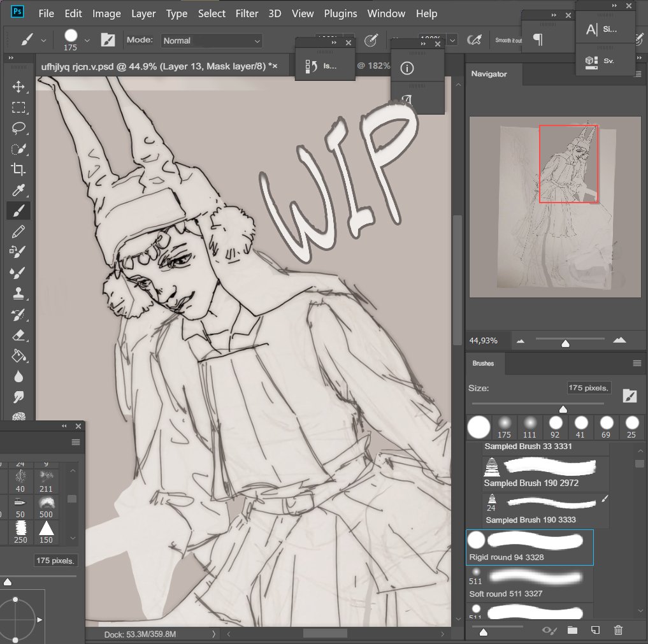Select the Clone Stamp tool

point(18,294)
